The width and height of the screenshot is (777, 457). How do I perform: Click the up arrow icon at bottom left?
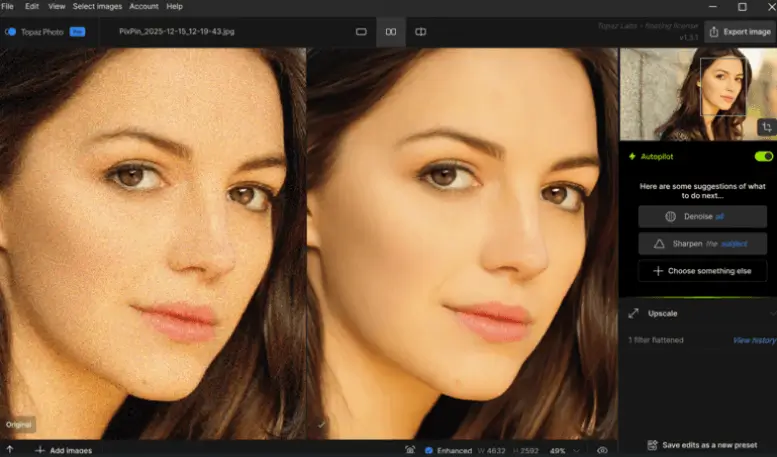click(x=9, y=450)
